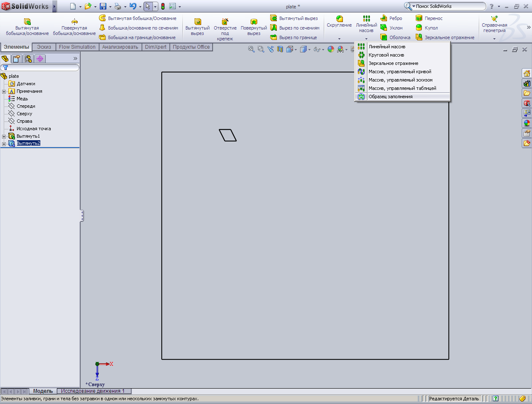
Task: Choose Массив, управляемый эскизом menu item
Action: 402,80
